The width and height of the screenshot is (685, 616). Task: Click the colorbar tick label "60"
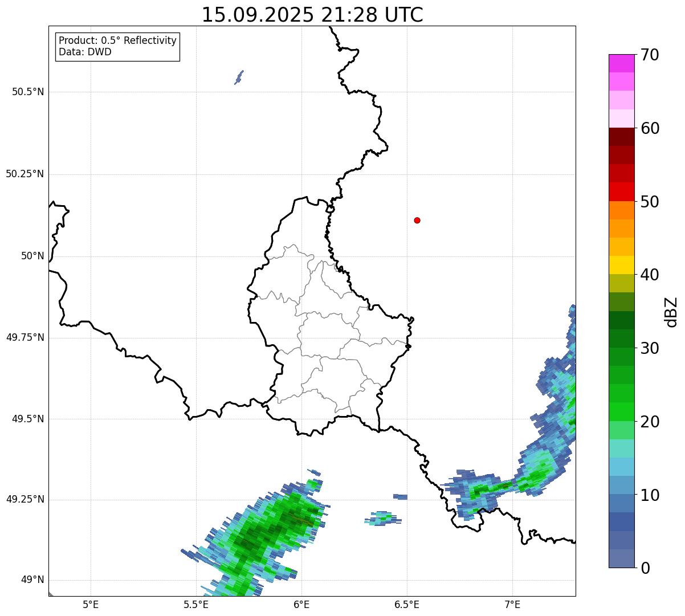[x=650, y=128]
